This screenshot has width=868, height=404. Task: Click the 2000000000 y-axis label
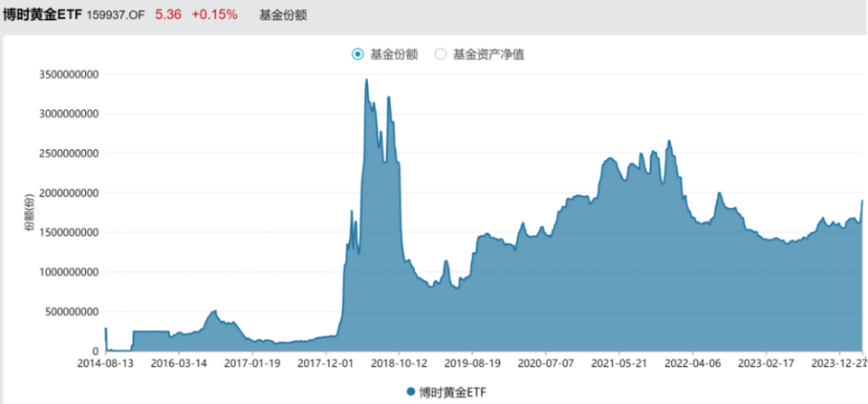tap(69, 193)
